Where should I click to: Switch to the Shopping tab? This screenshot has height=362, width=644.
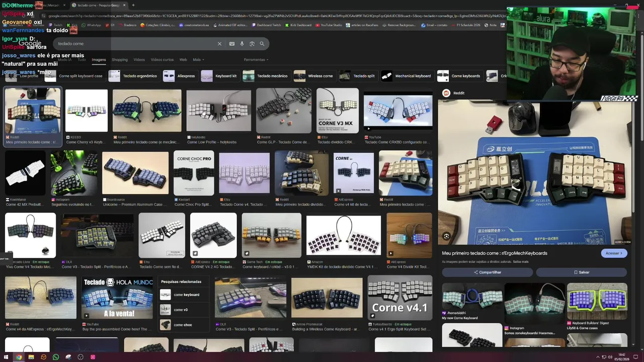coord(120,60)
